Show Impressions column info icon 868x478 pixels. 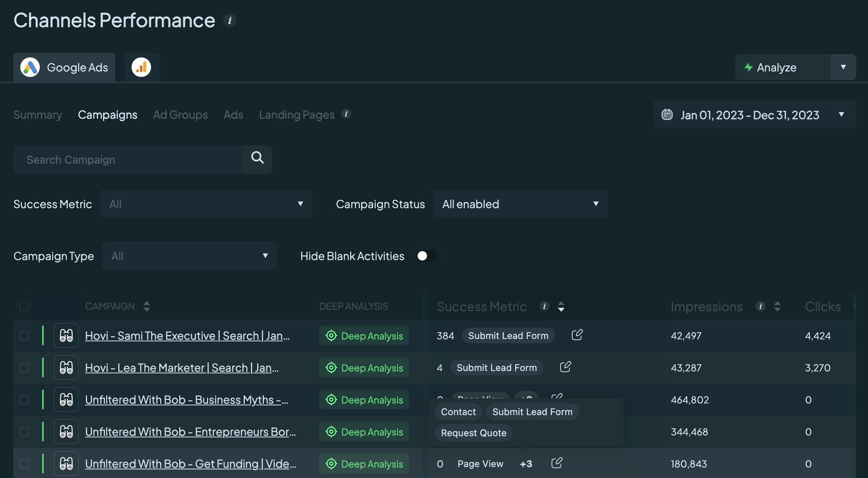click(x=761, y=306)
